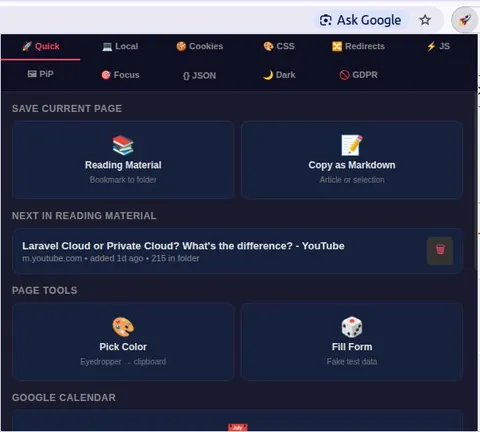Image resolution: width=480 pixels, height=432 pixels.
Task: Delete the Laravel Cloud reading item with trash icon
Action: point(440,251)
